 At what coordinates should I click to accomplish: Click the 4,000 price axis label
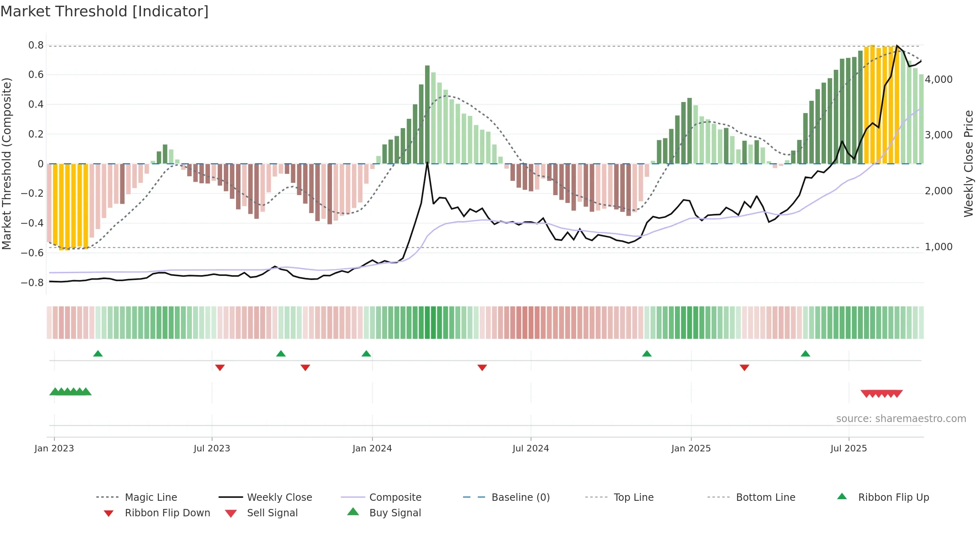(x=939, y=80)
